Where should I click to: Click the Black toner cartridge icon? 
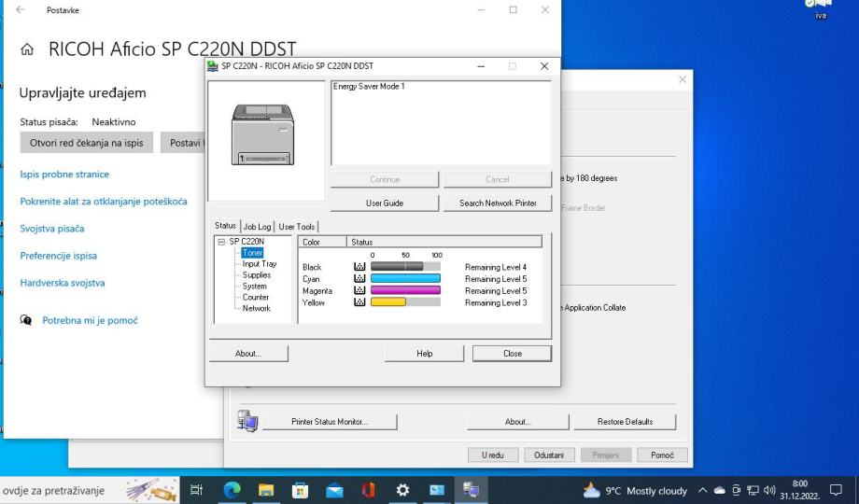(x=358, y=267)
